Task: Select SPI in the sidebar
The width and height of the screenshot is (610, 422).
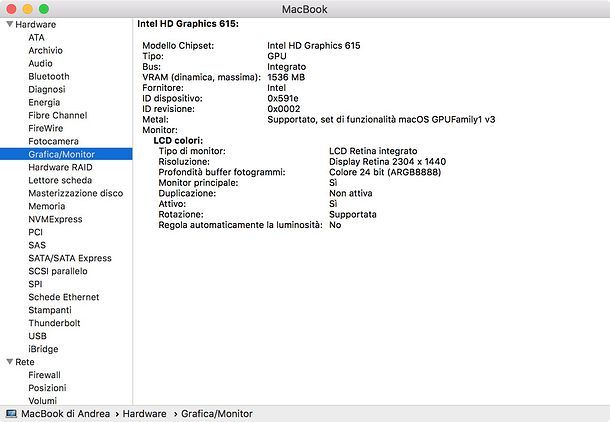Action: [x=35, y=284]
